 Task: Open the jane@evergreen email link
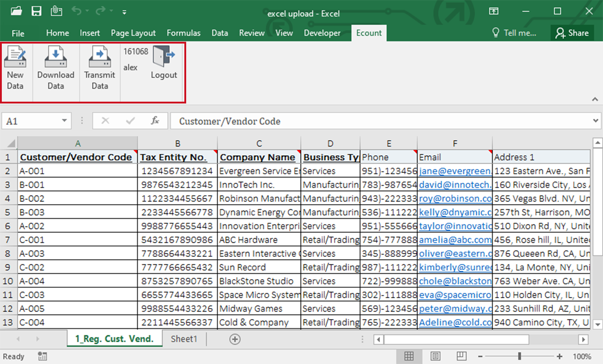[455, 171]
